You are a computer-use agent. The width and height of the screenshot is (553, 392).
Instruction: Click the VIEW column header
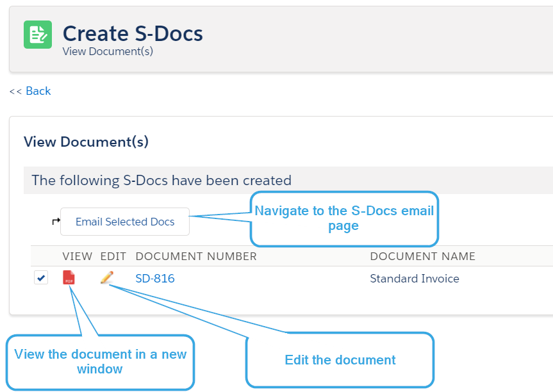[x=78, y=256]
